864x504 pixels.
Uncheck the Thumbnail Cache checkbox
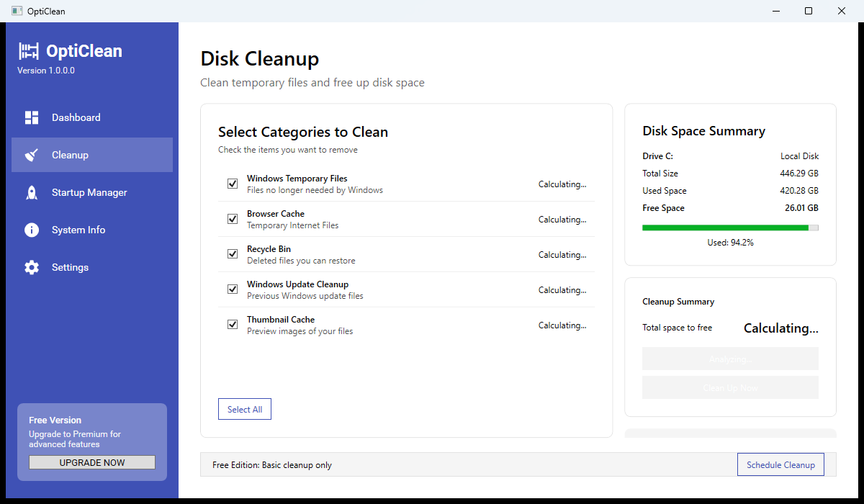[x=233, y=325]
